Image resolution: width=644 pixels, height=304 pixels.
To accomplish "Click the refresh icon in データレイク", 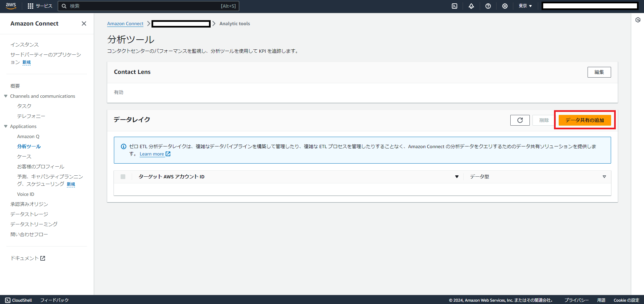I will coord(520,120).
